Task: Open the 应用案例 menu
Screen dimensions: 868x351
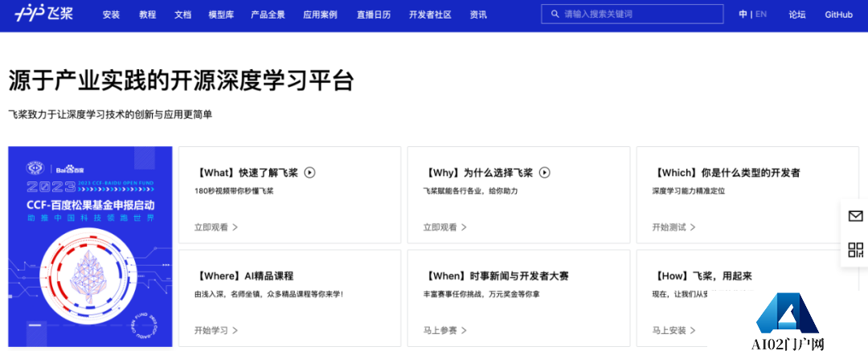Action: (x=320, y=15)
